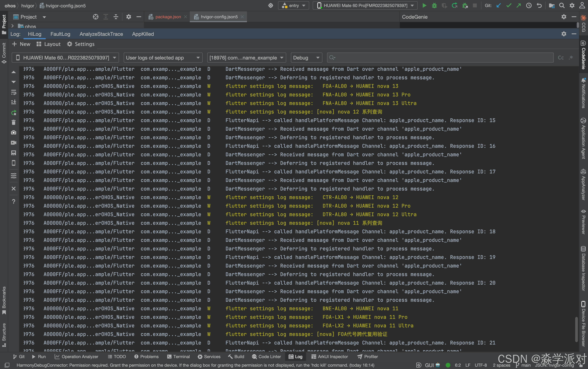The width and height of the screenshot is (588, 369).
Task: Click the trash icon to clear the log
Action: pos(14,122)
